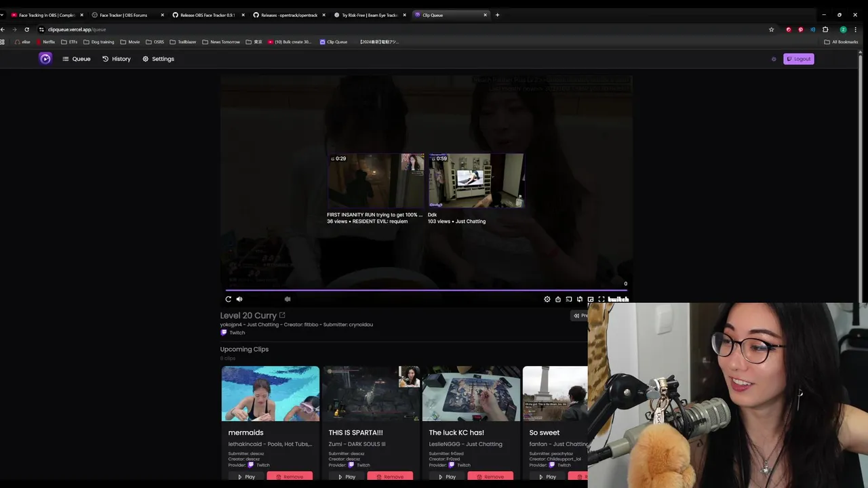This screenshot has height=488, width=868.
Task: Click the Twitch logo in the player
Action: click(x=618, y=299)
